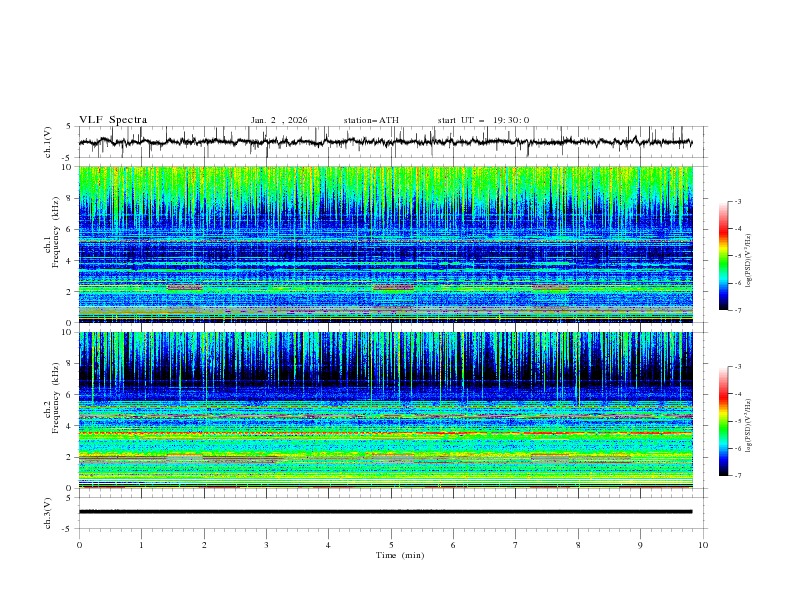The height and width of the screenshot is (612, 792).
Task: Click the "0" tick on the time axis
Action: pyautogui.click(x=79, y=545)
